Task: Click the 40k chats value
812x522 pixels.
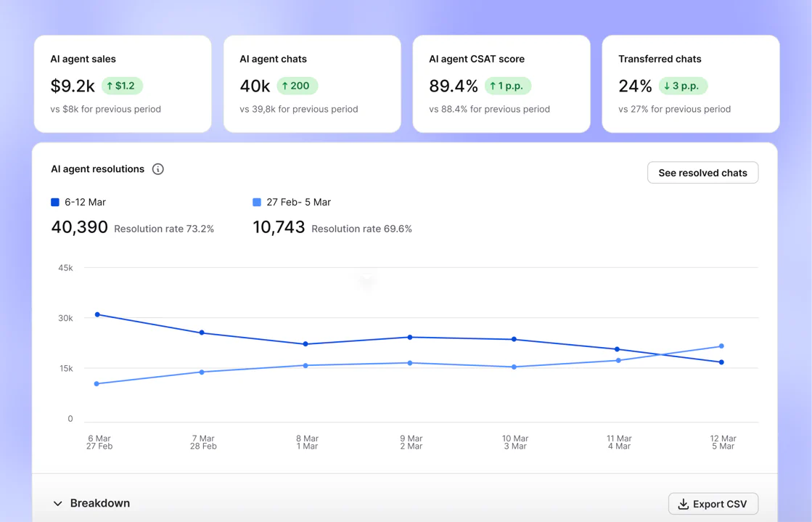Action: [255, 86]
